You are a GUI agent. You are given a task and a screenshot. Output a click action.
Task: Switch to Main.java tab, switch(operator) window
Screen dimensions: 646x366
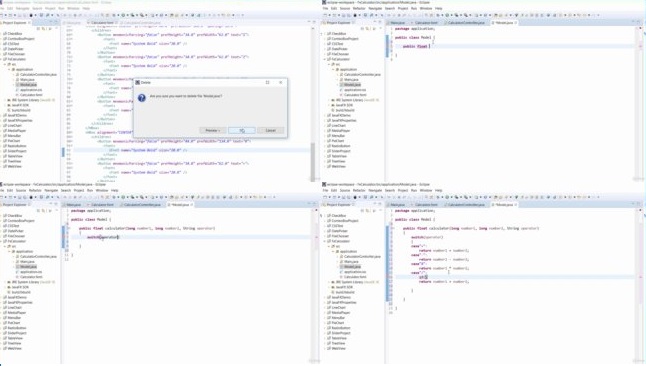point(73,205)
